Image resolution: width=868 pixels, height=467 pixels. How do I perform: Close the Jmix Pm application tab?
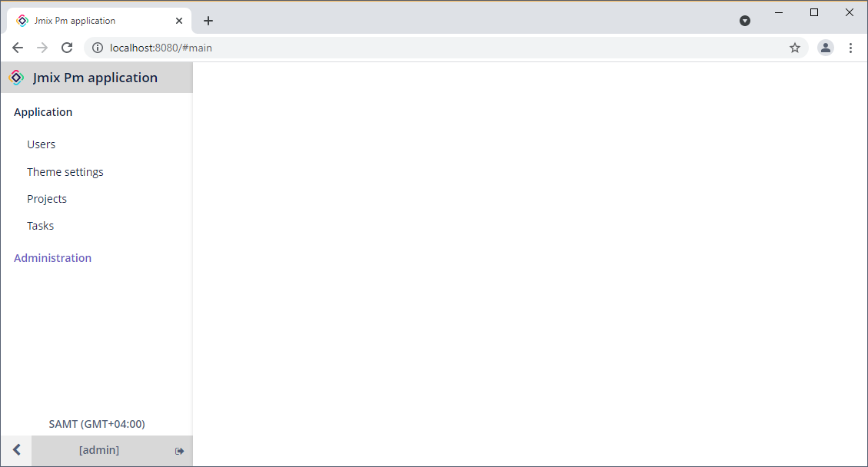pos(179,21)
